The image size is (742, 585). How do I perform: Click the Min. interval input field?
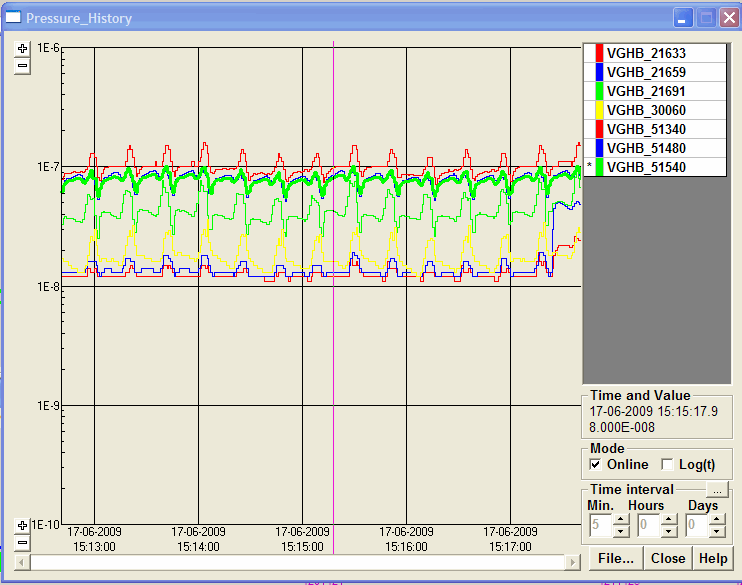coord(601,525)
